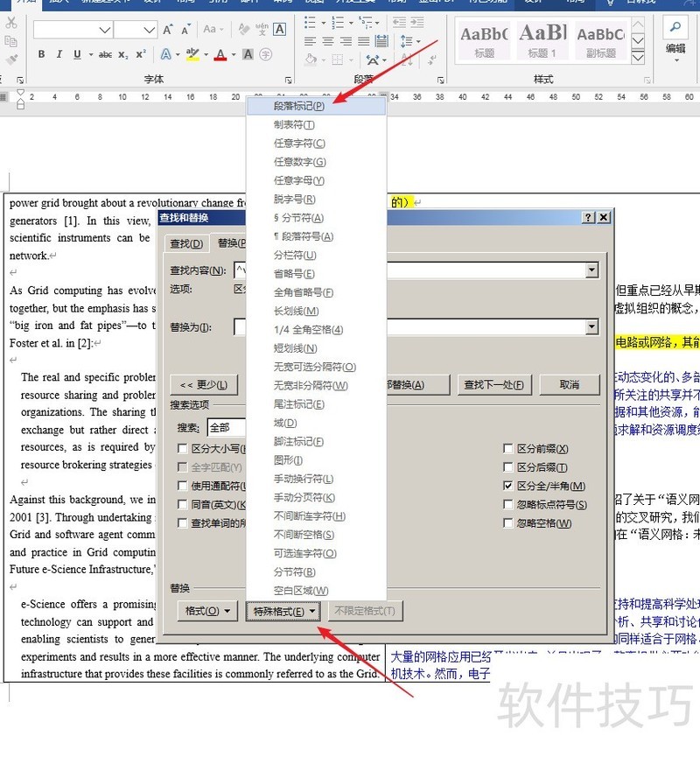700x757 pixels.
Task: Enable the 区分前缀 checkbox
Action: [x=508, y=449]
